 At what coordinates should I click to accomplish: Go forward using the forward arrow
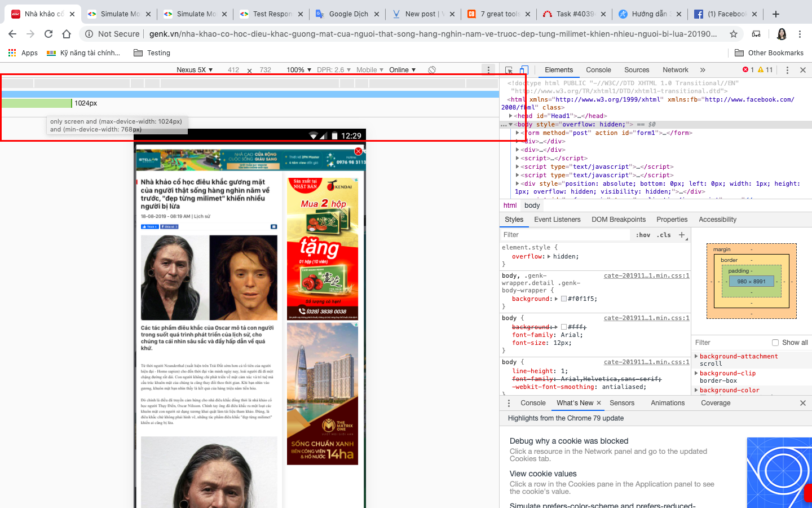[x=30, y=34]
